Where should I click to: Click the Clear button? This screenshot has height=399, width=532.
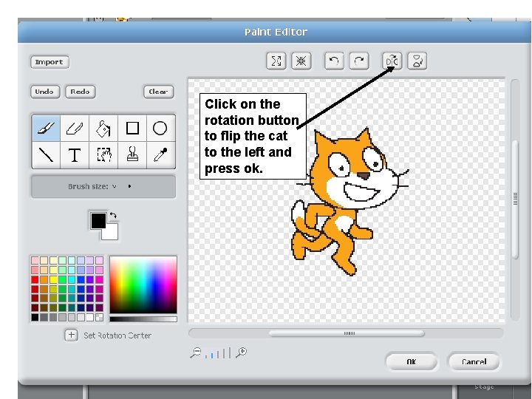[x=159, y=92]
